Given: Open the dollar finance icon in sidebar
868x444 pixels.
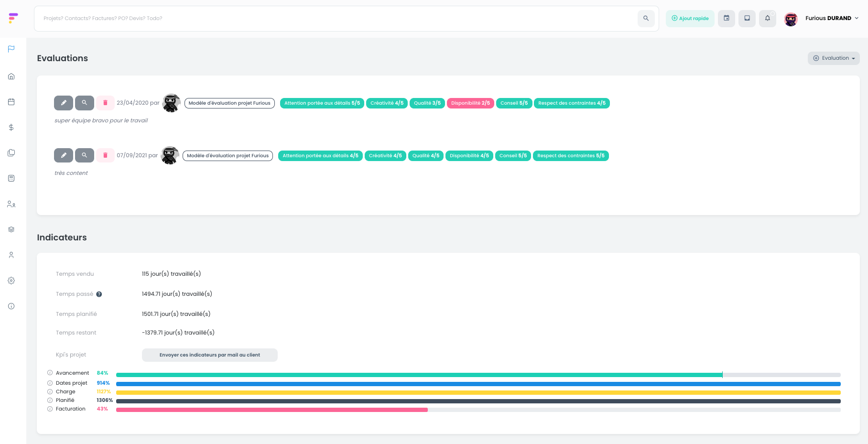Looking at the screenshot, I should (11, 127).
